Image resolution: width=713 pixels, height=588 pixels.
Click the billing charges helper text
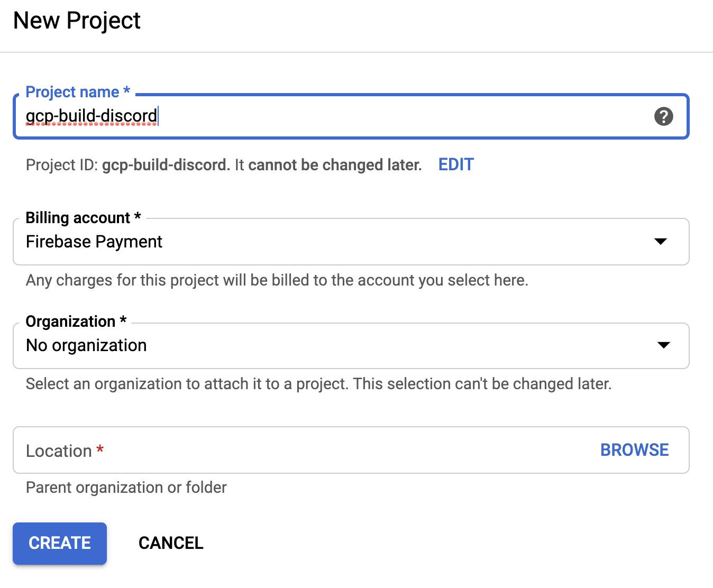coord(277,280)
